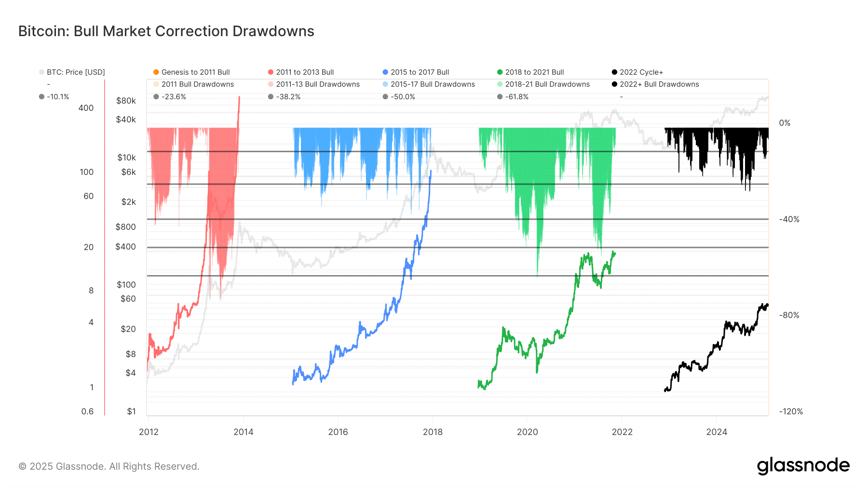Toggle the 2018 to 2021 Bull series label
868x488 pixels.
coord(534,72)
